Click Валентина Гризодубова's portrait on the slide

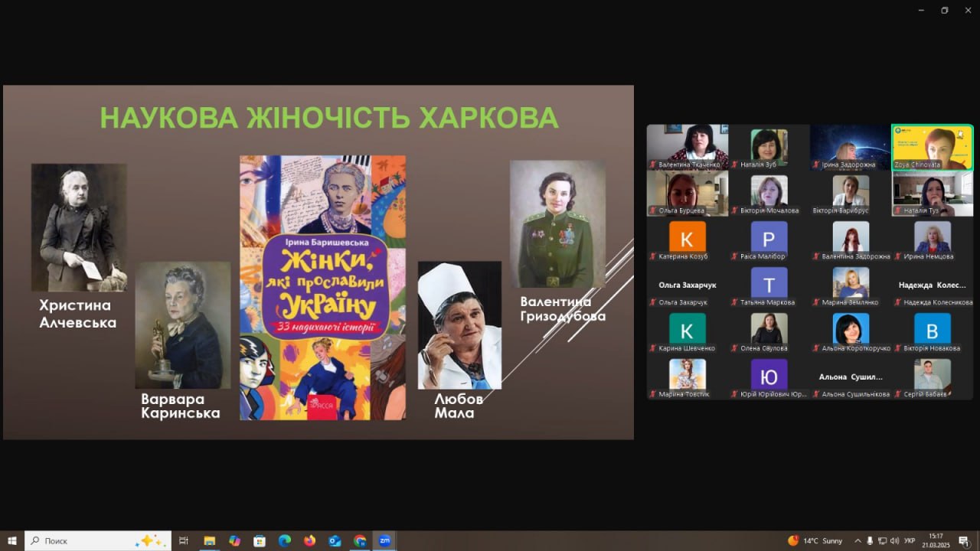557,223
